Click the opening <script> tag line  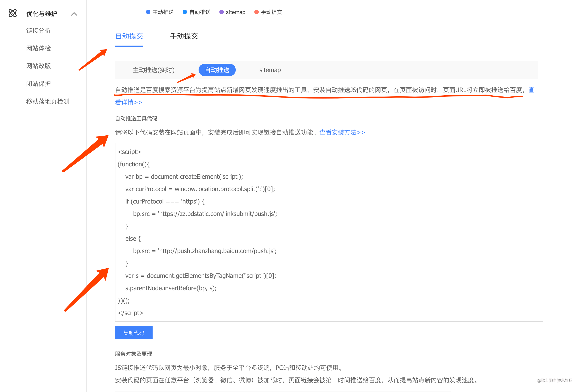pos(129,152)
